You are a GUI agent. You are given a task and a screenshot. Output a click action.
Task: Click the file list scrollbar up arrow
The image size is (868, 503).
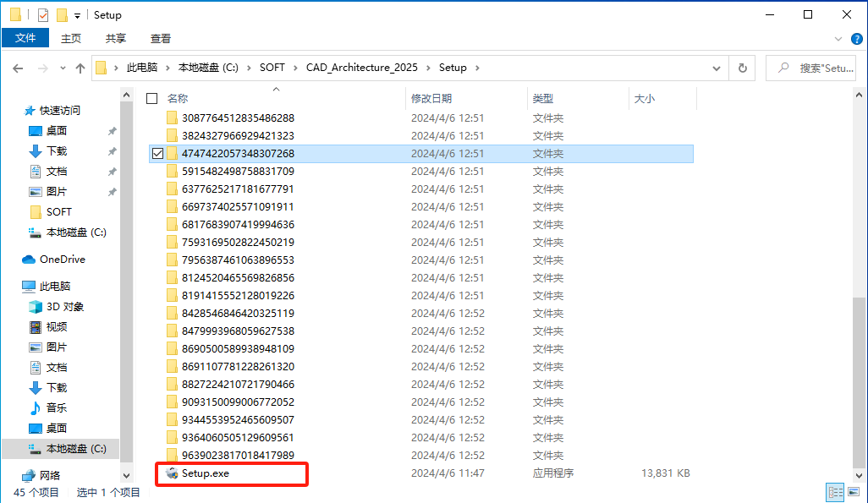(860, 96)
